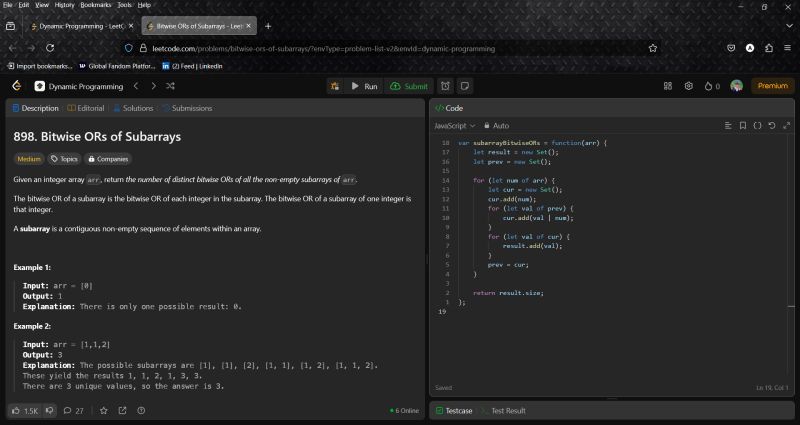Open the Submissions tab
The width and height of the screenshot is (800, 425).
pyautogui.click(x=187, y=108)
